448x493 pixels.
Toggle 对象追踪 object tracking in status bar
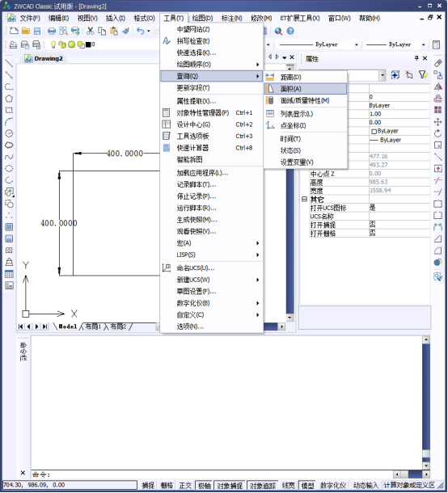(x=263, y=486)
